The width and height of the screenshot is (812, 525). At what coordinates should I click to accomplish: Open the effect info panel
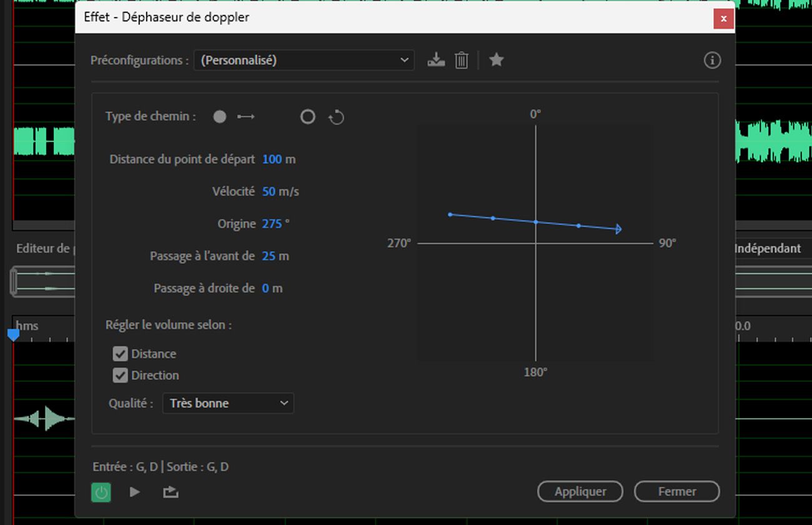pyautogui.click(x=711, y=60)
